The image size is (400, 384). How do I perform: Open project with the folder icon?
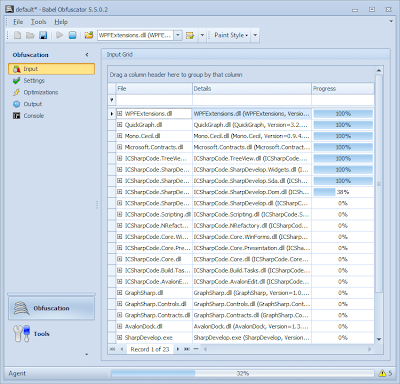click(30, 35)
